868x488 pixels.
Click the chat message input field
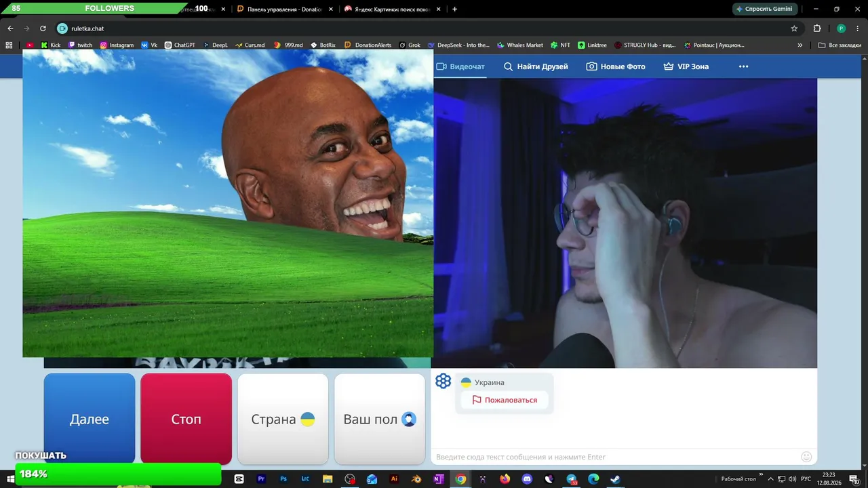616,457
